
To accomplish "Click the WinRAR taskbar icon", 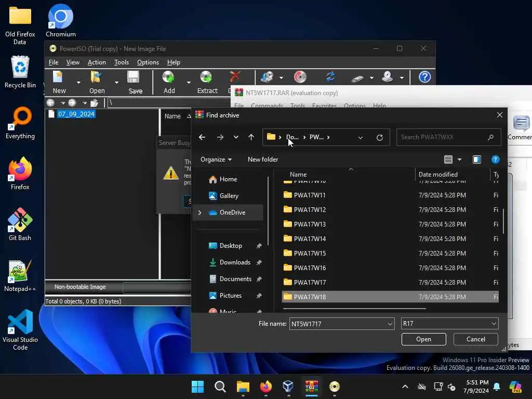I will [312, 387].
